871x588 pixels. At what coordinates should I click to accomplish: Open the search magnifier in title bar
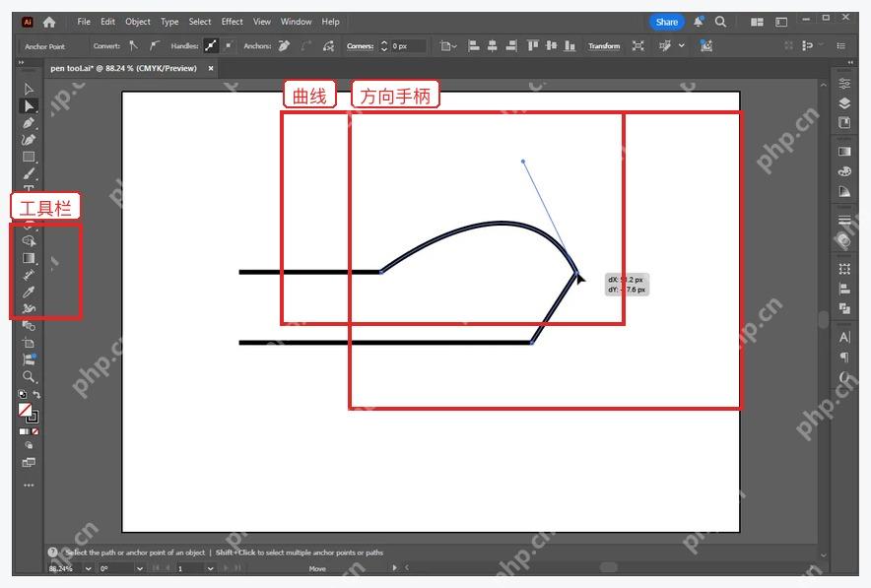tap(720, 22)
